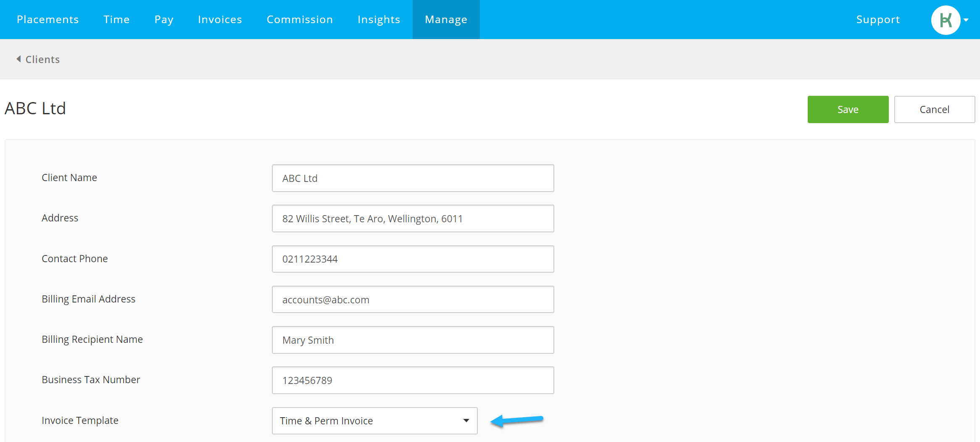This screenshot has height=442, width=980.
Task: Return to the Clients list
Action: [x=42, y=59]
